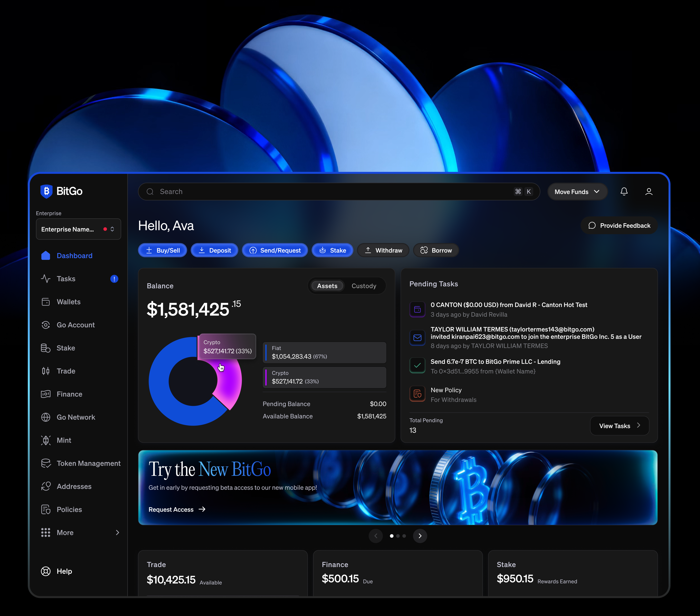The width and height of the screenshot is (700, 616).
Task: Expand the More sidebar menu
Action: 80,532
